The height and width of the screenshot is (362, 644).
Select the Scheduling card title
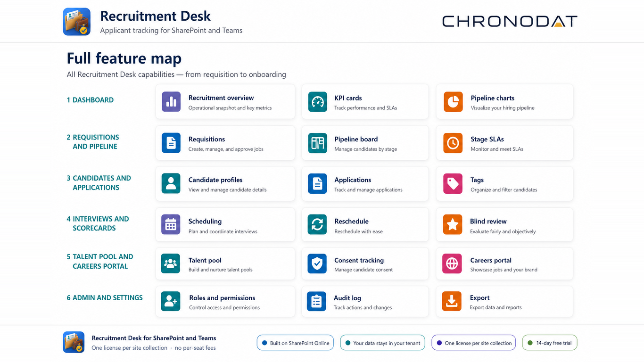205,222
